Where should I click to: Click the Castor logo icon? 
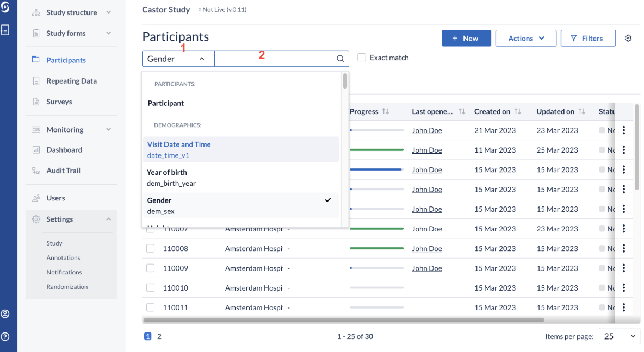5,7
